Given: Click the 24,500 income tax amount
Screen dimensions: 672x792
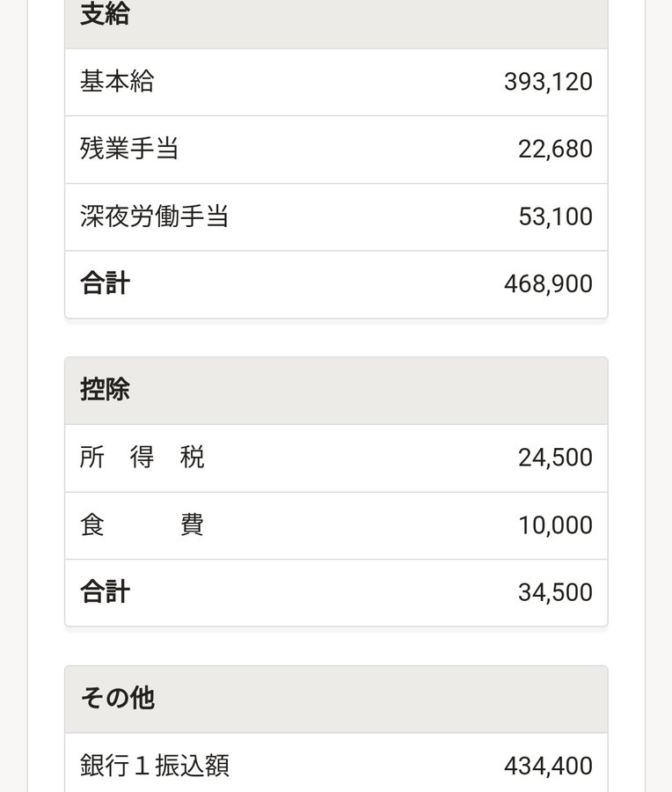Looking at the screenshot, I should click(x=555, y=458).
